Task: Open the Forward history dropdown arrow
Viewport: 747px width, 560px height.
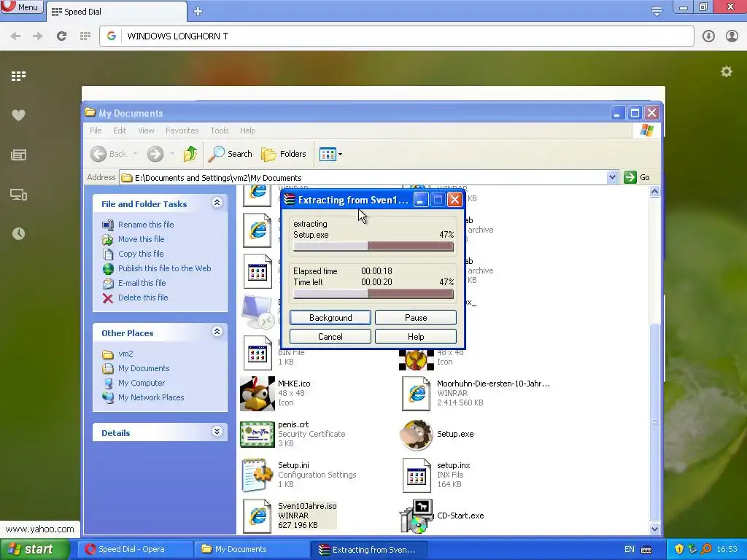Action: click(172, 154)
